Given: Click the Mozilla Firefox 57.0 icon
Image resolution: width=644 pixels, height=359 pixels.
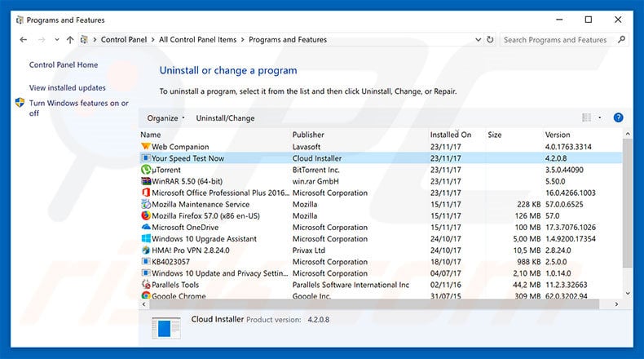Looking at the screenshot, I should coord(145,215).
